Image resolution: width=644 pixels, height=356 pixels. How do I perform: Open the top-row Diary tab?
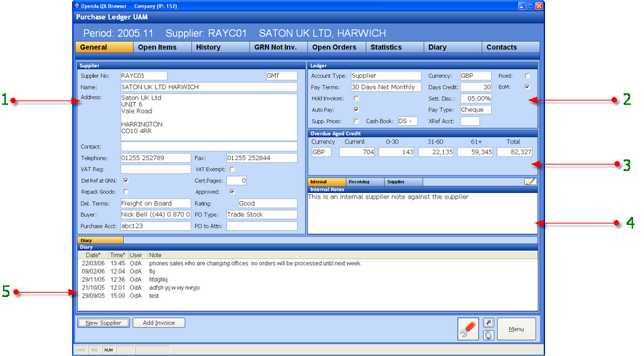pos(453,47)
